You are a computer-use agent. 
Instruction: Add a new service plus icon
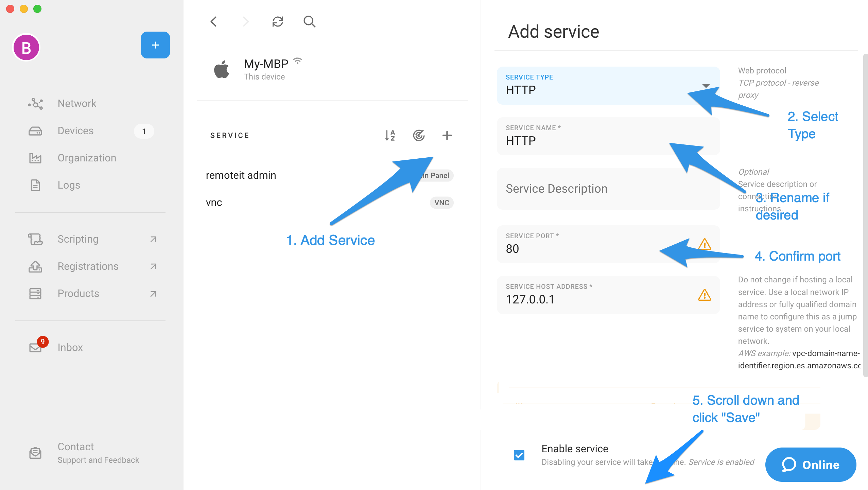(x=447, y=136)
